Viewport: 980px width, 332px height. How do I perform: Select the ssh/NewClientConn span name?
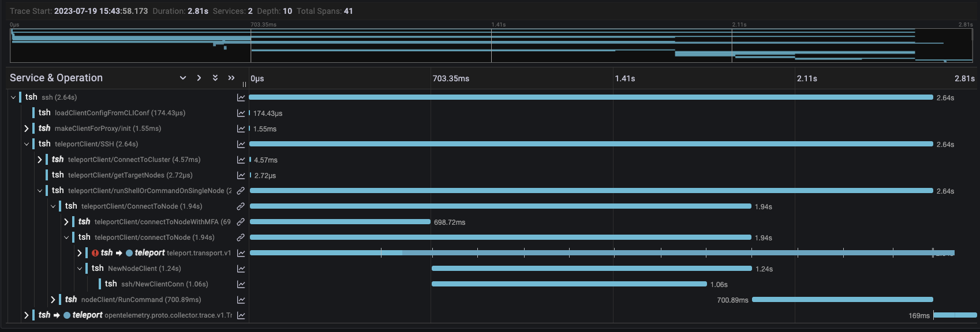click(x=164, y=284)
